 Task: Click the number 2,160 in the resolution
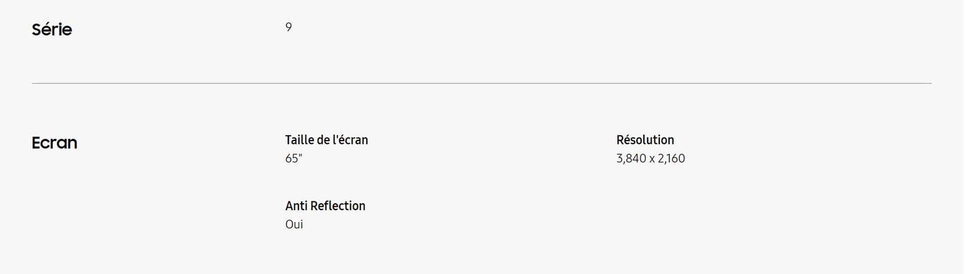(672, 158)
